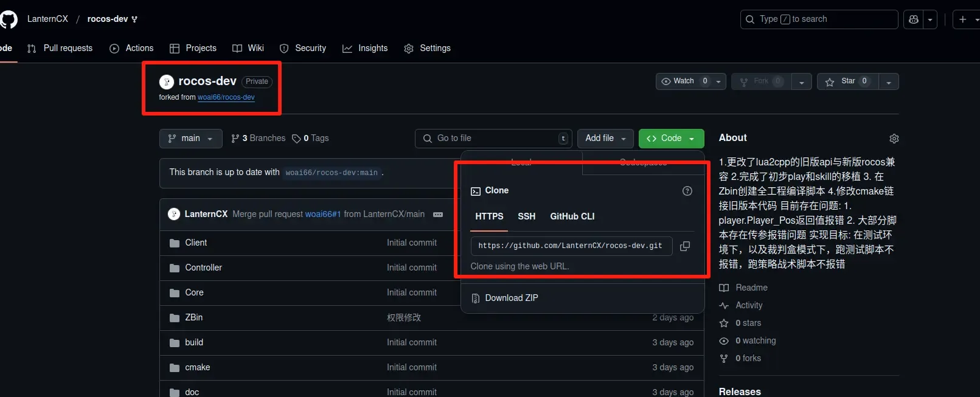980x397 pixels.
Task: Open the GitHub home logo
Action: [8, 19]
